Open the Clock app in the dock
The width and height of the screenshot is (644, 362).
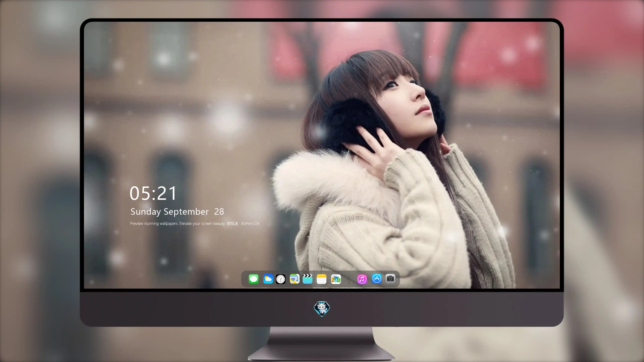click(x=281, y=279)
